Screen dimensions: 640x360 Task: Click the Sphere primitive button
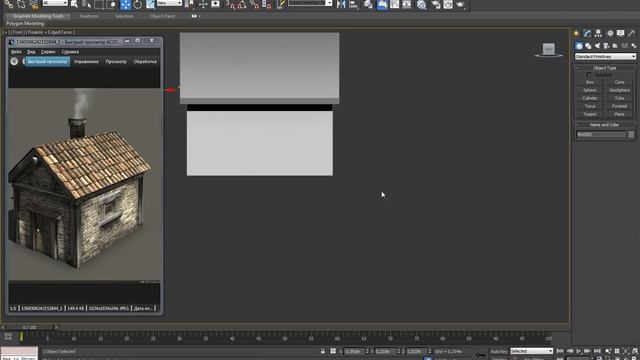pos(590,90)
